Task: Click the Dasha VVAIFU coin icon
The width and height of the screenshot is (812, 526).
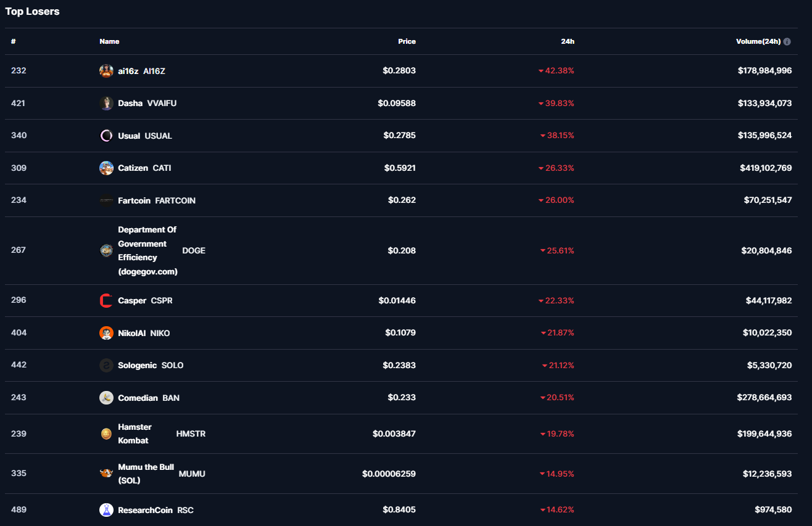Action: tap(106, 103)
